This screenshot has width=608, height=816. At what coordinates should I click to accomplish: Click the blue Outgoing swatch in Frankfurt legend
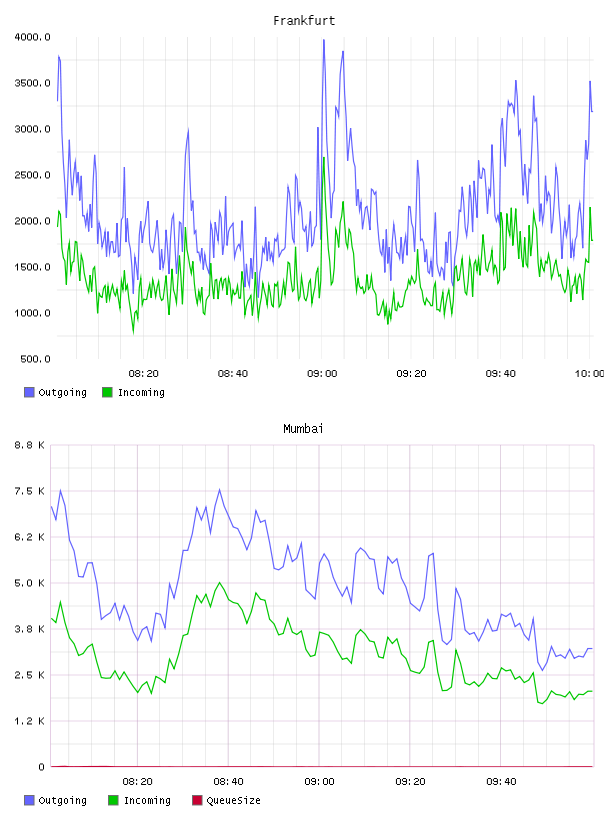pyautogui.click(x=29, y=392)
